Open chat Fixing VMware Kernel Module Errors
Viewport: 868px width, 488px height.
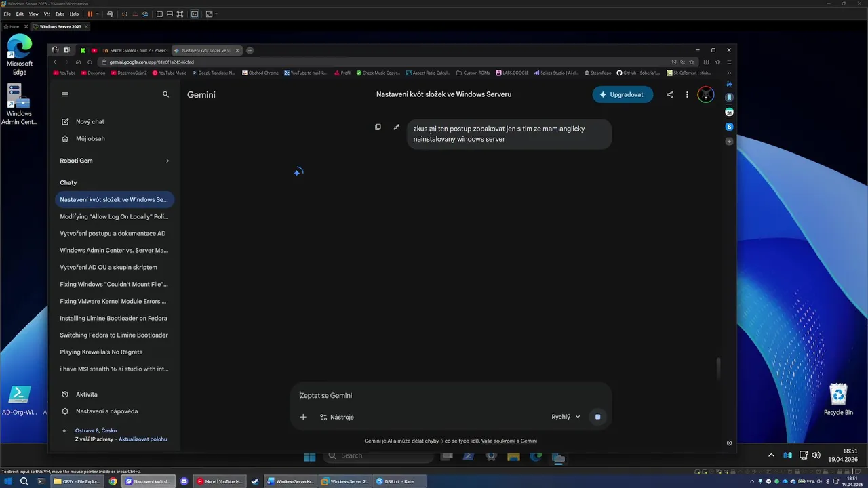click(114, 301)
